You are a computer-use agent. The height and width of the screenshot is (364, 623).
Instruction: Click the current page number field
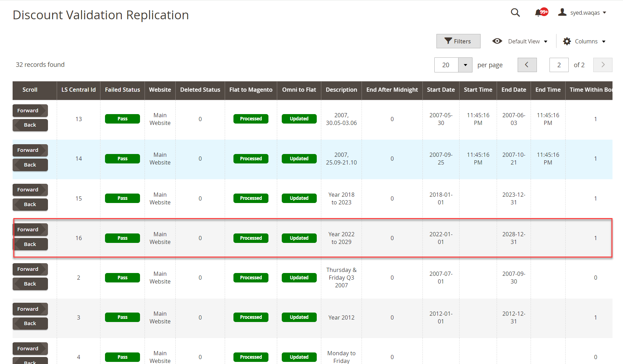[x=559, y=65]
